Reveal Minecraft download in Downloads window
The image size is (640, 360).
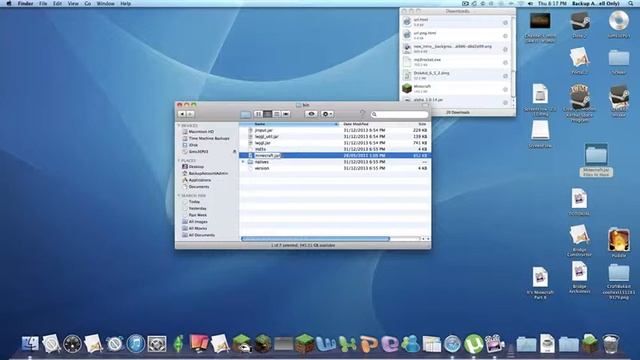505,89
